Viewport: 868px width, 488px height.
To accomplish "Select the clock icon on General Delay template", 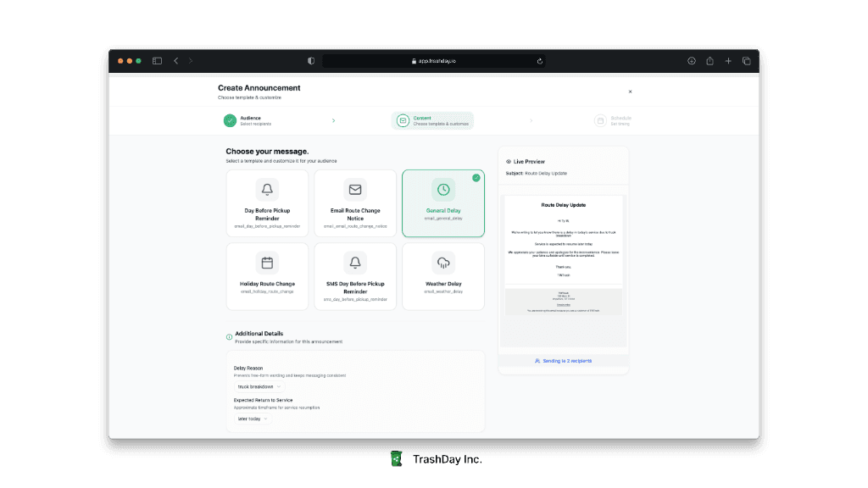I will coord(443,189).
